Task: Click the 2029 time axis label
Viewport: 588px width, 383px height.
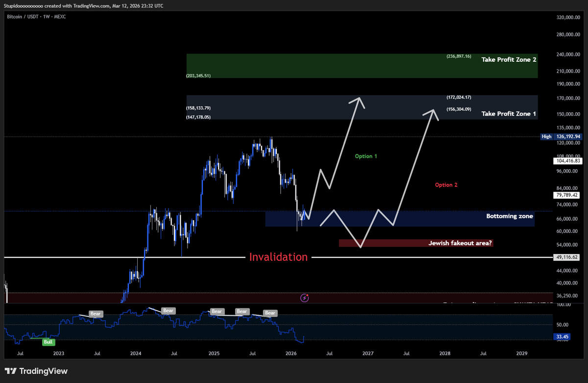Action: click(x=522, y=353)
